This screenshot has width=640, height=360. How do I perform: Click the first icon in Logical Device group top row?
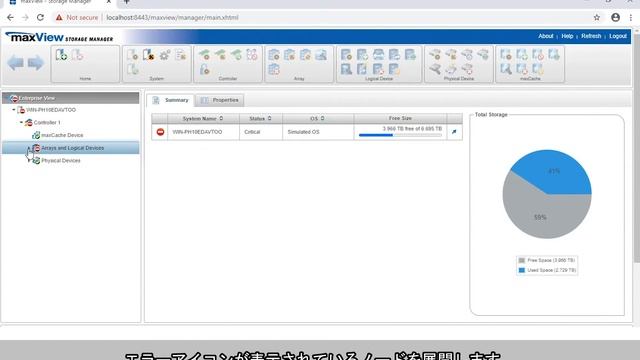346,55
